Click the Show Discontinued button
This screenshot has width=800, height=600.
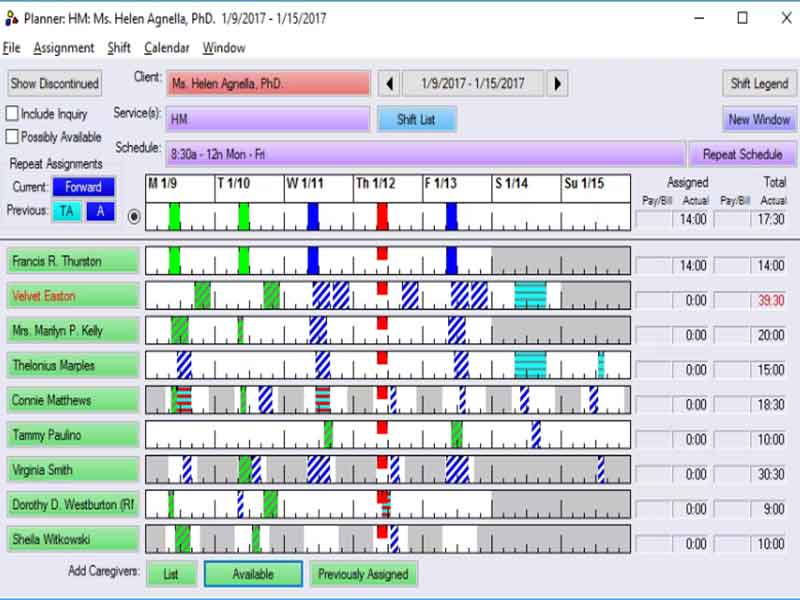(54, 84)
